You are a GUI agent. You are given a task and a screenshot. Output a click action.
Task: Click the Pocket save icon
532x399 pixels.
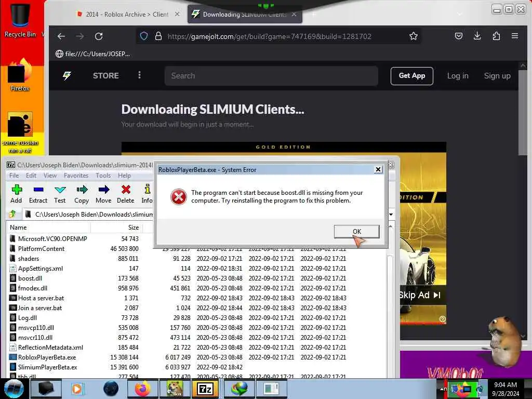tap(459, 36)
